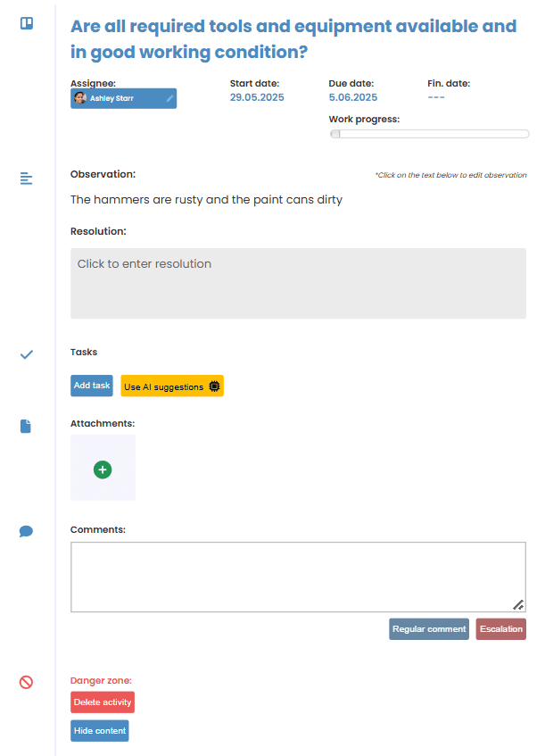This screenshot has width=545, height=756.
Task: Click the attachments file sidebar icon
Action: click(x=26, y=427)
